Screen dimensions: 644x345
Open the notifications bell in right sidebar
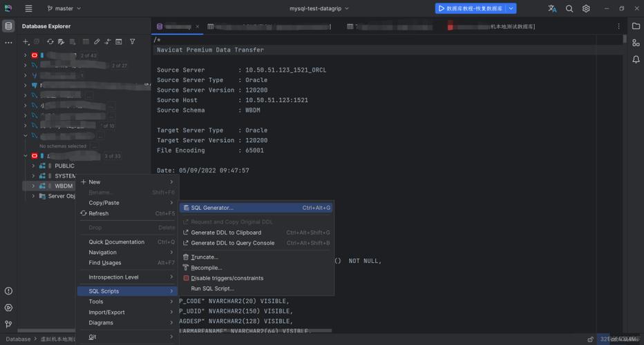(636, 59)
